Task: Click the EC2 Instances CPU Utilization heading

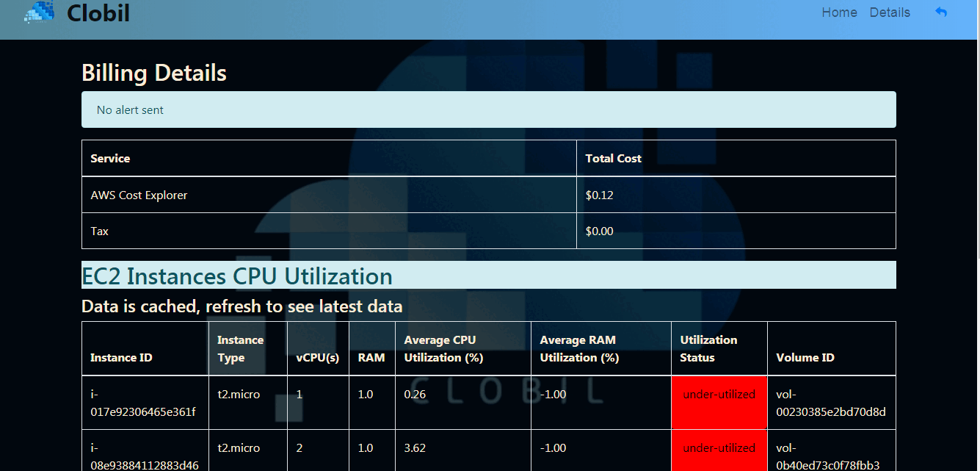Action: pyautogui.click(x=237, y=276)
